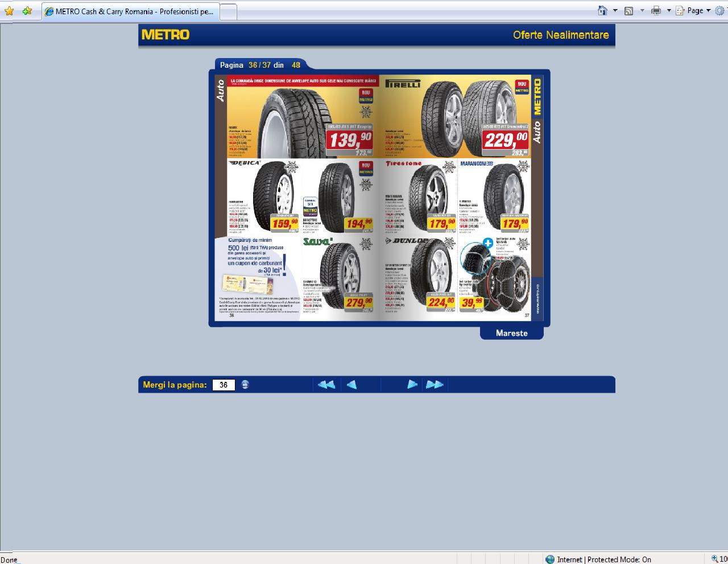
Task: Click the 139,90 price tag
Action: pos(349,139)
